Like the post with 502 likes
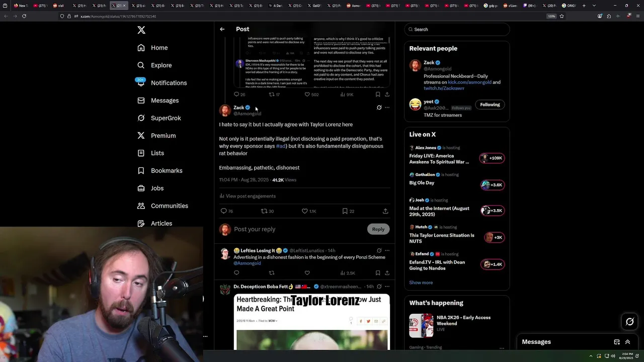644x362 pixels. pyautogui.click(x=307, y=95)
